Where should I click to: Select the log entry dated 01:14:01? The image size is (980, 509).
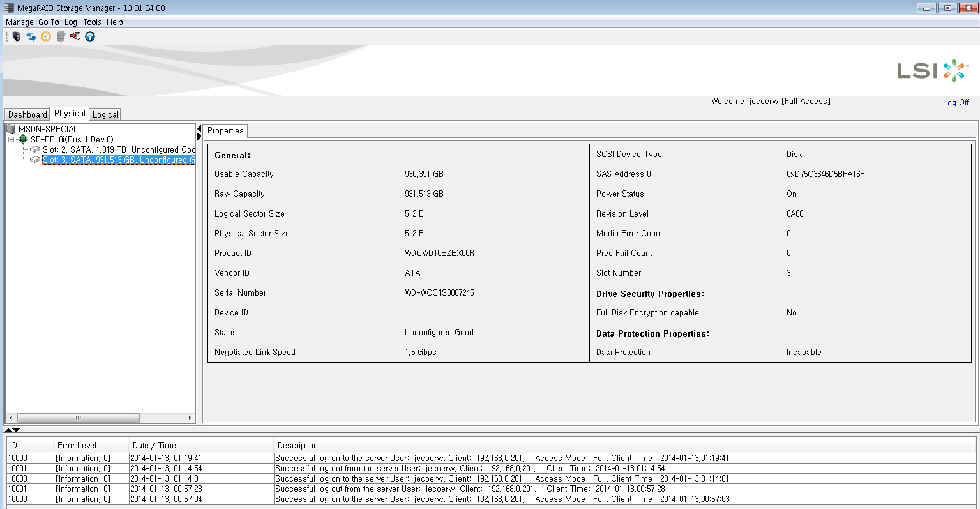[491, 478]
